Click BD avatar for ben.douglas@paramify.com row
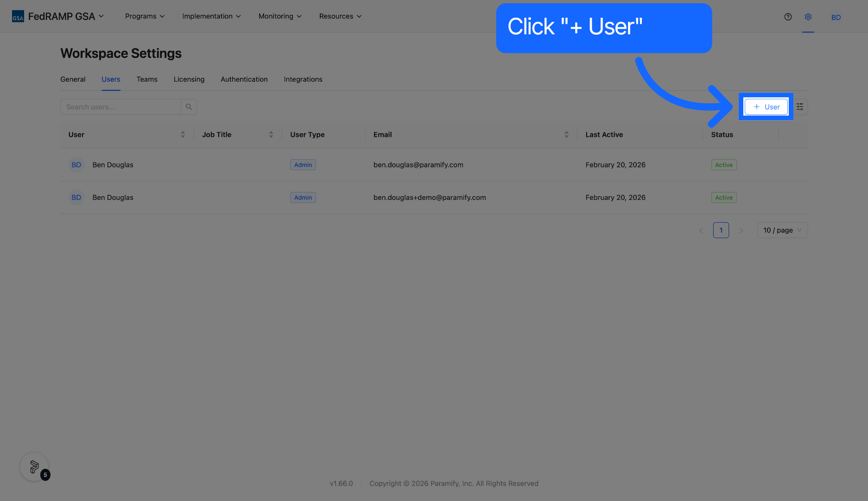Image resolution: width=868 pixels, height=501 pixels. pos(76,165)
